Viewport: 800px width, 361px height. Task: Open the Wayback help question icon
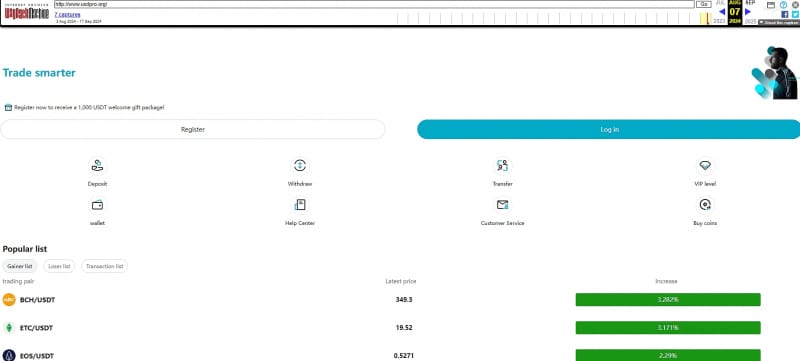784,5
